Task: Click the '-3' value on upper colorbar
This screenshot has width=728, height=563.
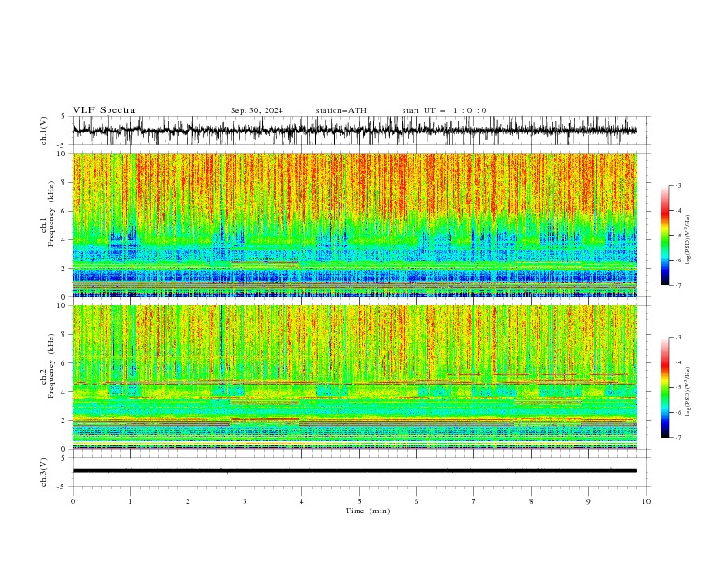Action: [677, 185]
